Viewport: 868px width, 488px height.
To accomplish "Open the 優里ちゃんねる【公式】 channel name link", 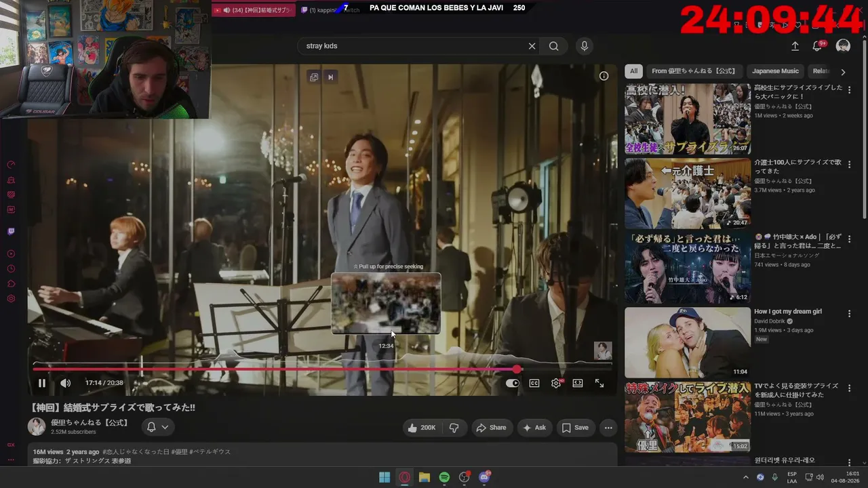I will (x=90, y=422).
